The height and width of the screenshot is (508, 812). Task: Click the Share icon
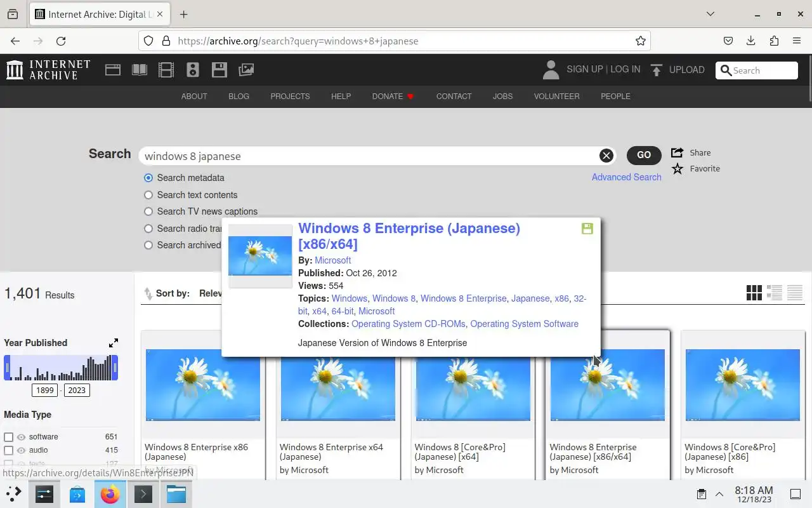tap(677, 152)
